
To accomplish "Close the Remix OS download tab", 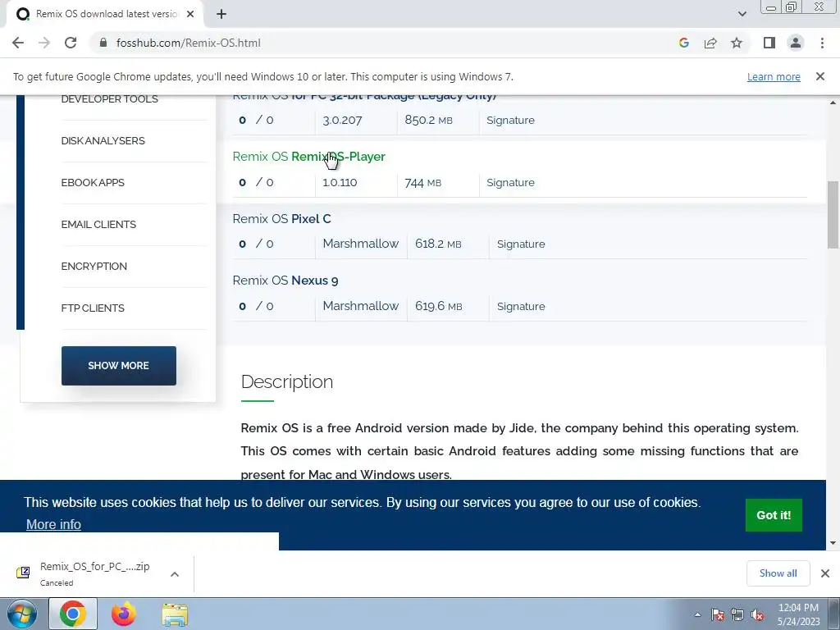I will pyautogui.click(x=190, y=14).
